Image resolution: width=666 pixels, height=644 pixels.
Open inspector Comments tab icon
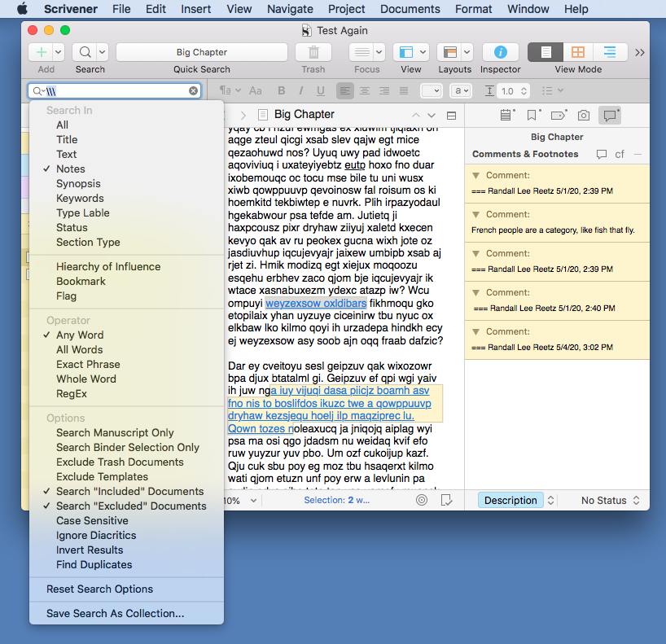tap(610, 115)
